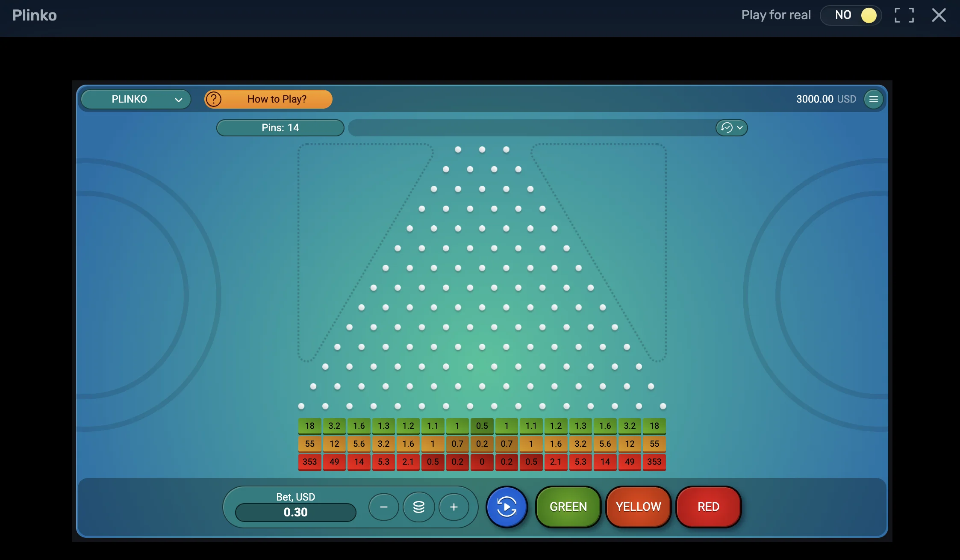Open coin stack bet presets icon
Viewport: 960px width, 560px height.
(419, 507)
